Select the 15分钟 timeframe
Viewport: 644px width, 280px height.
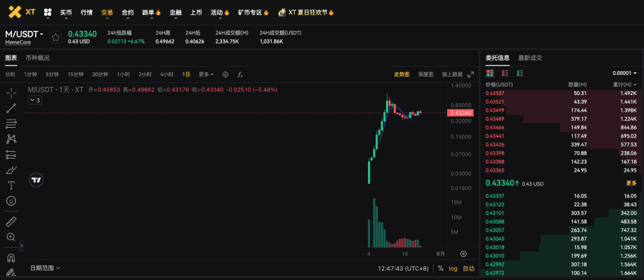(75, 74)
